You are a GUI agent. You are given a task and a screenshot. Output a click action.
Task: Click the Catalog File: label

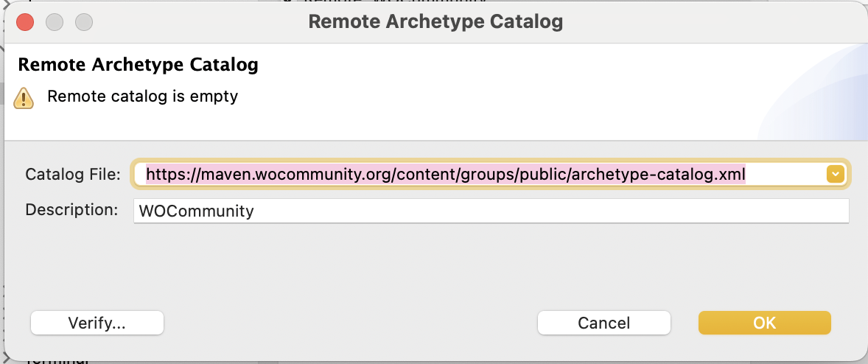[x=73, y=175]
